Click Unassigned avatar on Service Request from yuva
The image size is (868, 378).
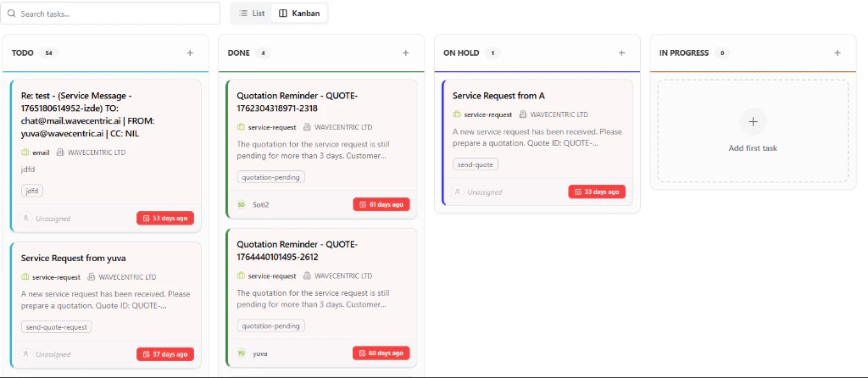25,354
